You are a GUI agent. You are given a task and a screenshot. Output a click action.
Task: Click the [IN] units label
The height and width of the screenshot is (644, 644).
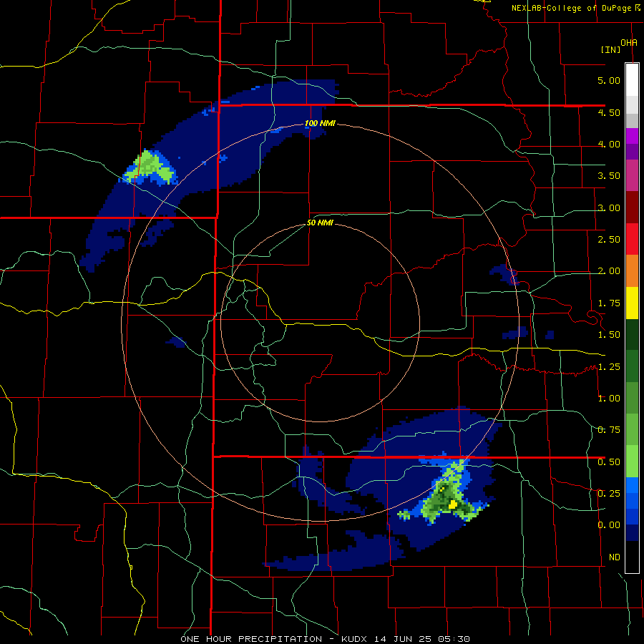coord(611,49)
